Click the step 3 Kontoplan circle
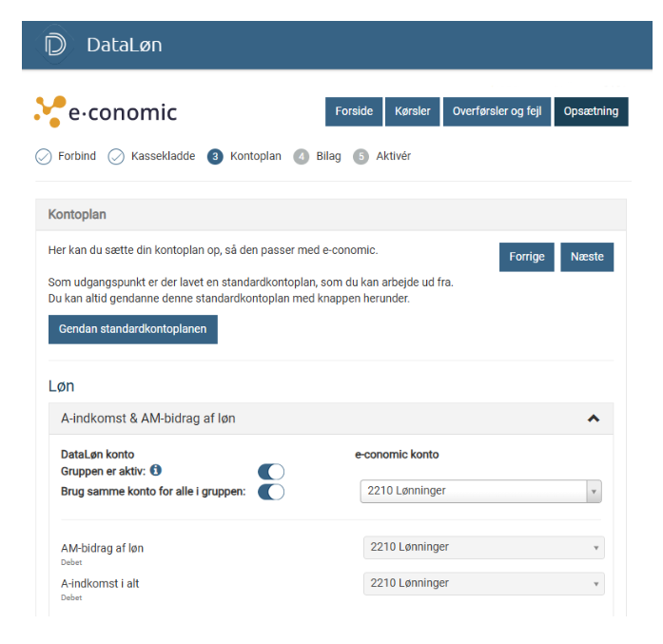 (x=215, y=157)
